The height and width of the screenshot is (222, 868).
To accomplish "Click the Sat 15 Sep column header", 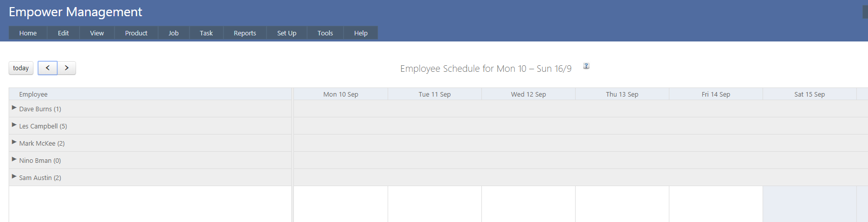I will tap(809, 95).
